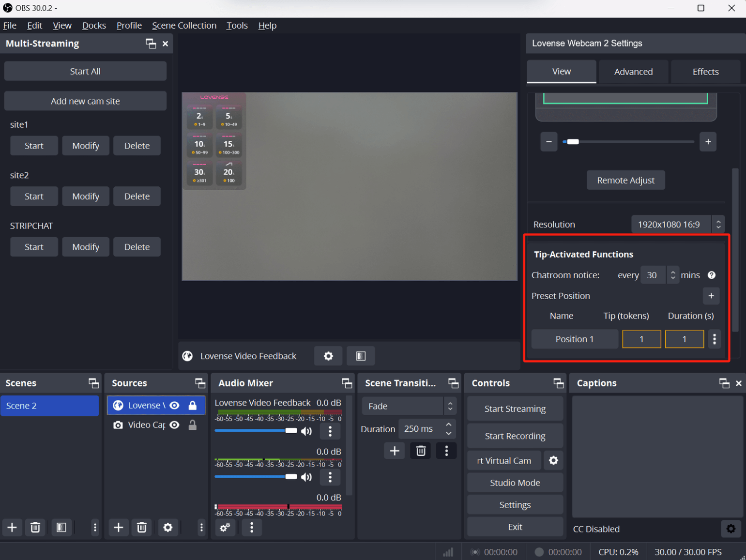This screenshot has width=746, height=560.
Task: Delete the selected transition with trash icon
Action: (x=420, y=451)
